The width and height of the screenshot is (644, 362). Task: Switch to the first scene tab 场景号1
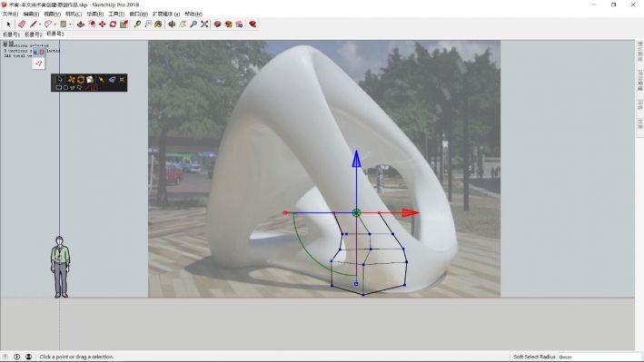[x=11, y=34]
